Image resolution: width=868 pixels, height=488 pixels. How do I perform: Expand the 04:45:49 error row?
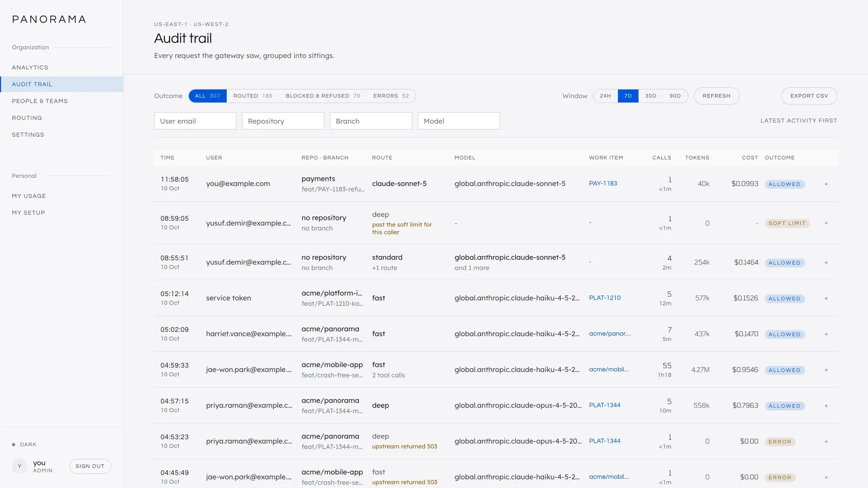point(826,477)
